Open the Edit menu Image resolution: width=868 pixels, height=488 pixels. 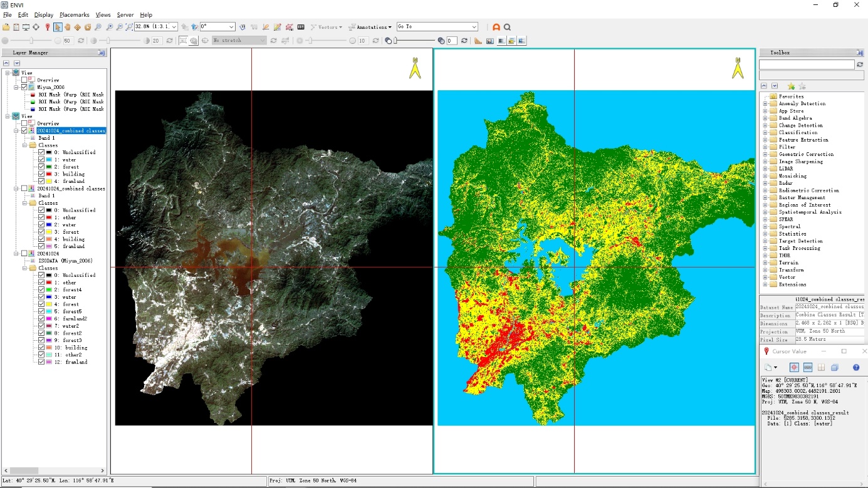[23, 14]
